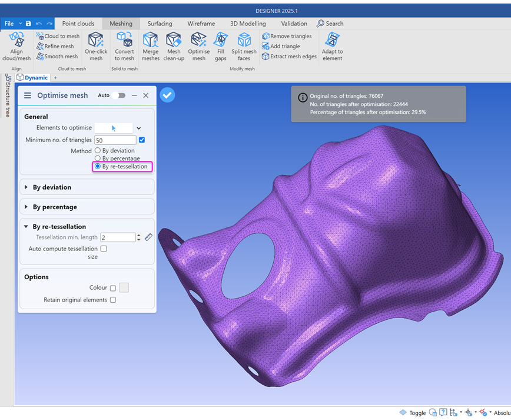Add new view tab with plus
The width and height of the screenshot is (511, 420).
pos(55,78)
